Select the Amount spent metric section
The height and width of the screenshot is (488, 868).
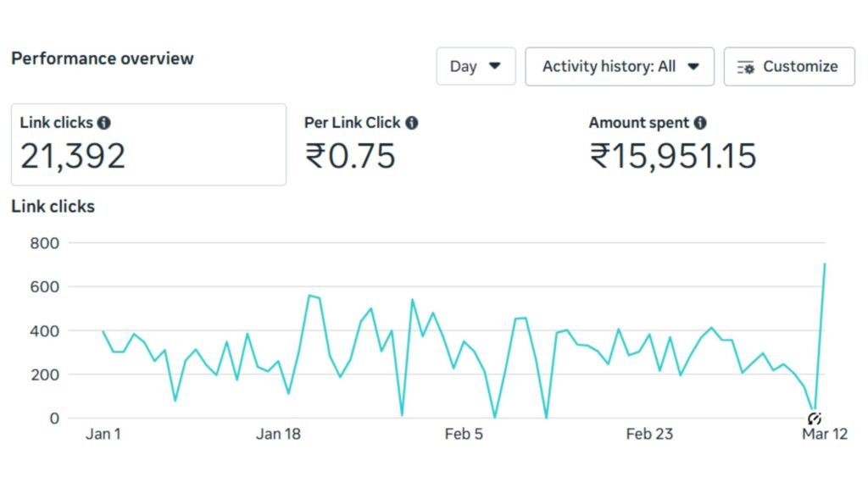673,144
